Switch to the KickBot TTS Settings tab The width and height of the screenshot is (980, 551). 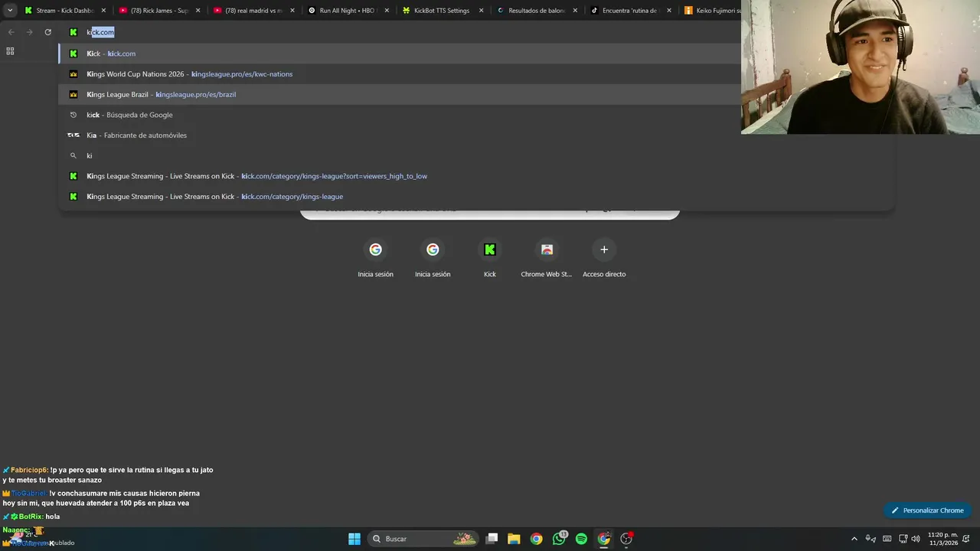click(x=443, y=11)
